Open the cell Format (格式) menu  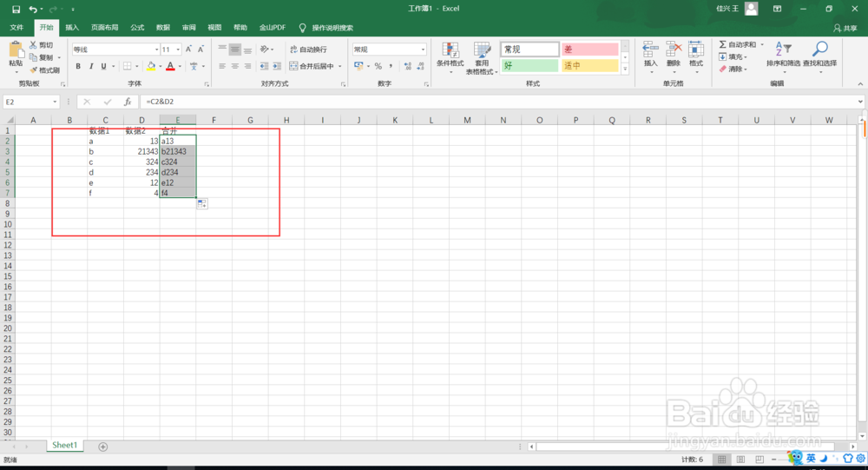[x=696, y=56]
